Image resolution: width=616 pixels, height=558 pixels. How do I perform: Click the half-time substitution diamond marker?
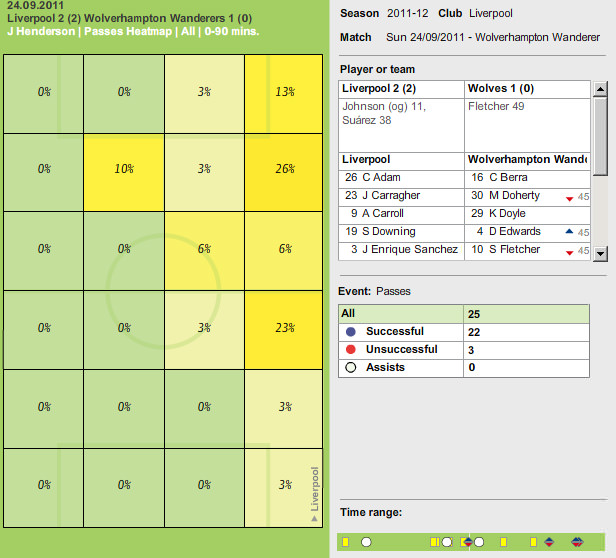point(468,542)
